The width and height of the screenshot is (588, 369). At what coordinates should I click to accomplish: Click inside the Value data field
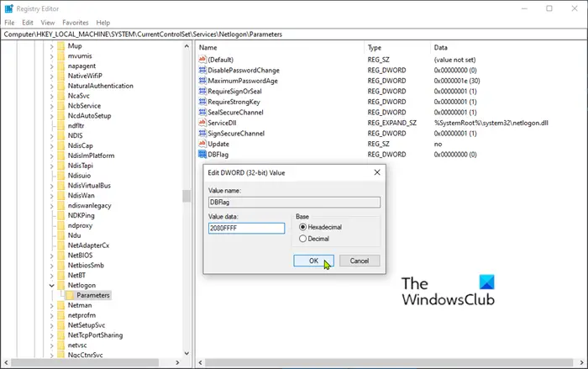(246, 229)
